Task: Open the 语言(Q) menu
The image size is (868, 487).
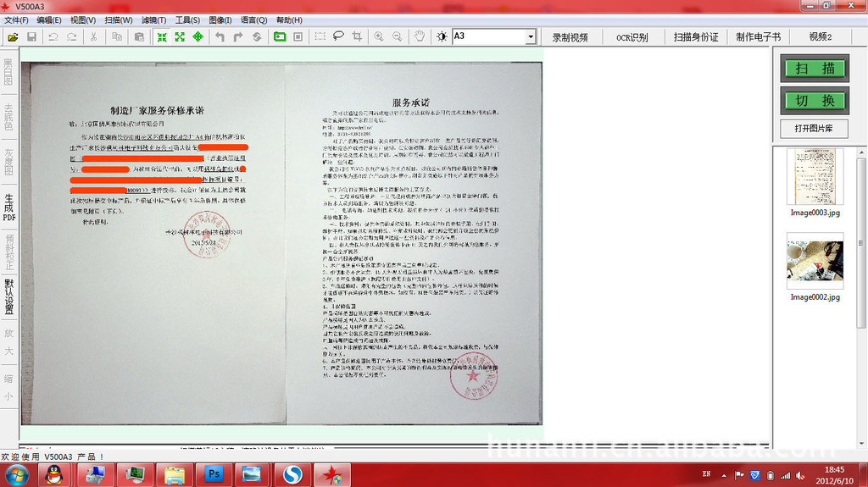Action: pos(253,20)
